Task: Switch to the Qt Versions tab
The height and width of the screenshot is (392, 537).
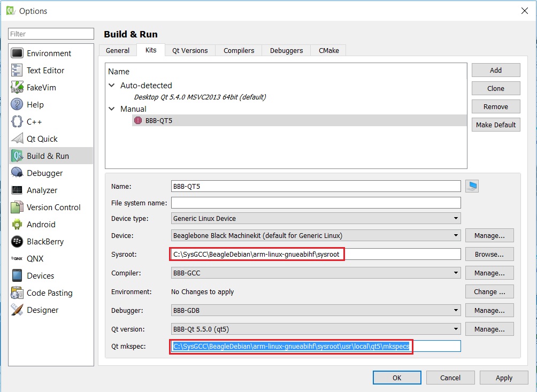Action: [x=190, y=50]
